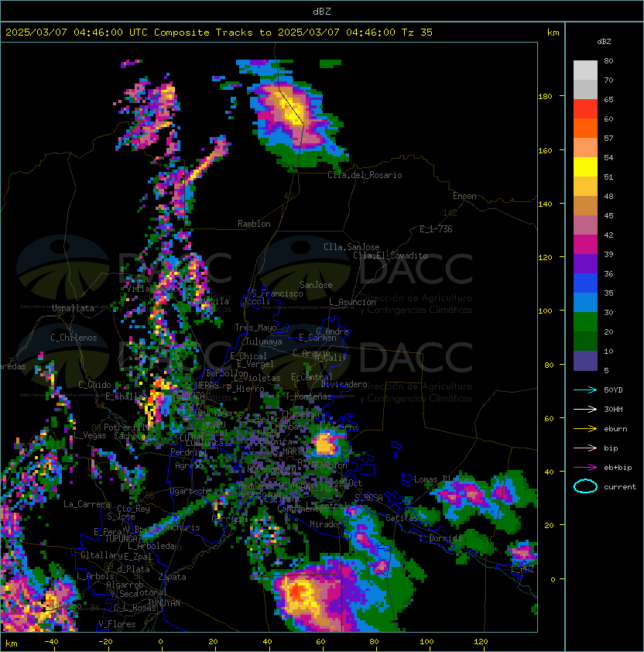Click the pink bip arrow in legend
Viewport: 644px width, 652px height.
pos(585,448)
